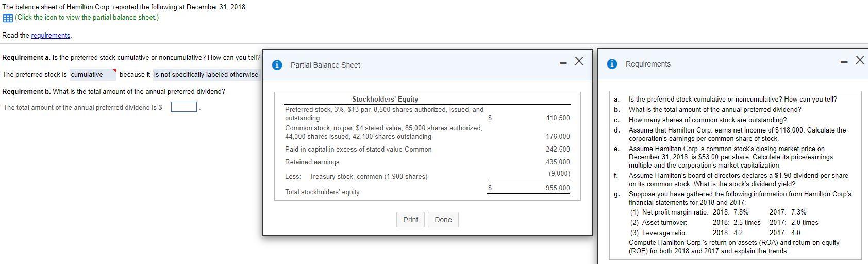Click requirement d about earnings per share

pyautogui.click(x=737, y=134)
